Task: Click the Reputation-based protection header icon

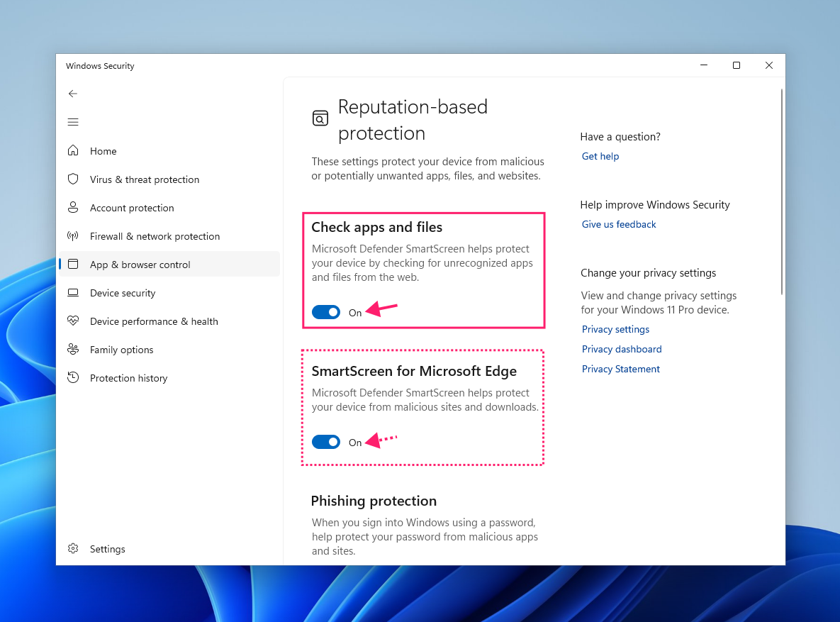Action: pyautogui.click(x=320, y=118)
